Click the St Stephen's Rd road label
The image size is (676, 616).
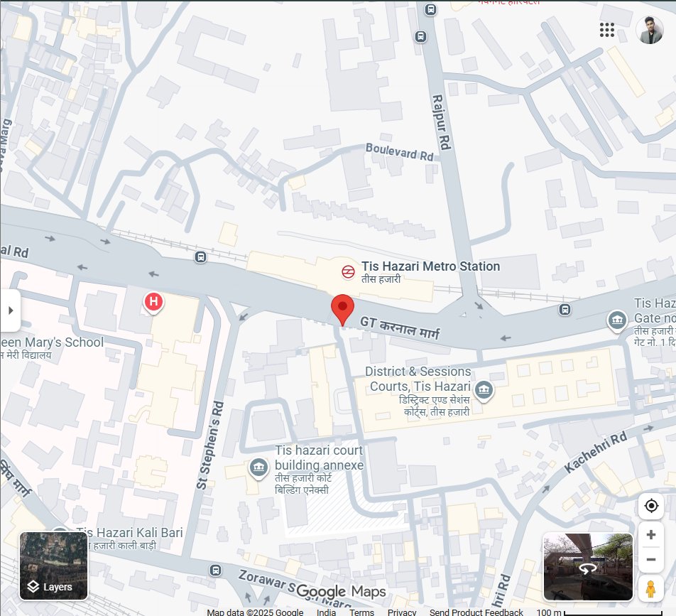(210, 445)
